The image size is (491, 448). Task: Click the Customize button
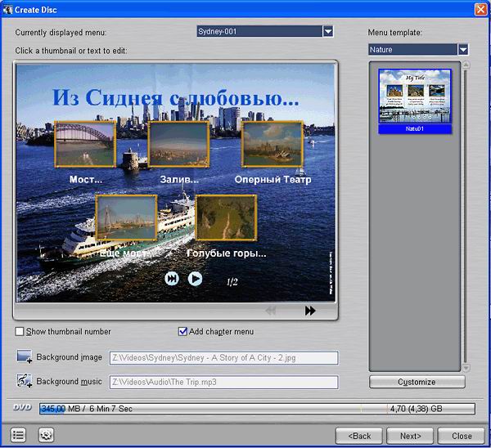(417, 382)
